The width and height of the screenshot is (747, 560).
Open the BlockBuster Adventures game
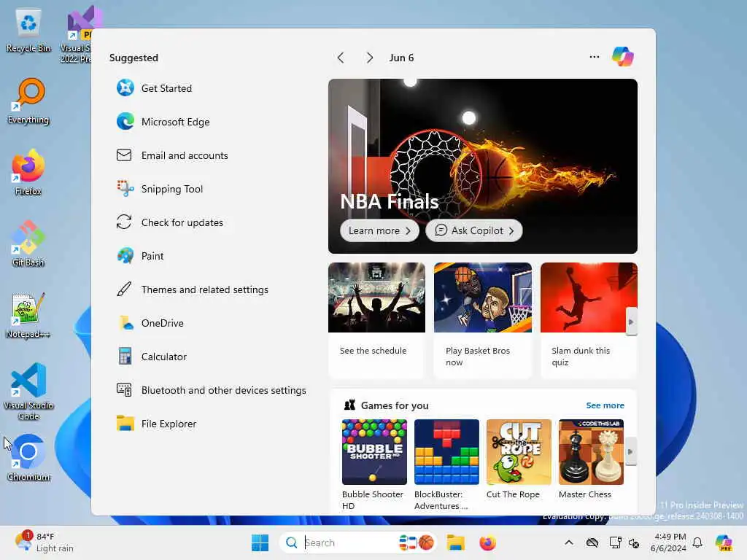tap(446, 464)
